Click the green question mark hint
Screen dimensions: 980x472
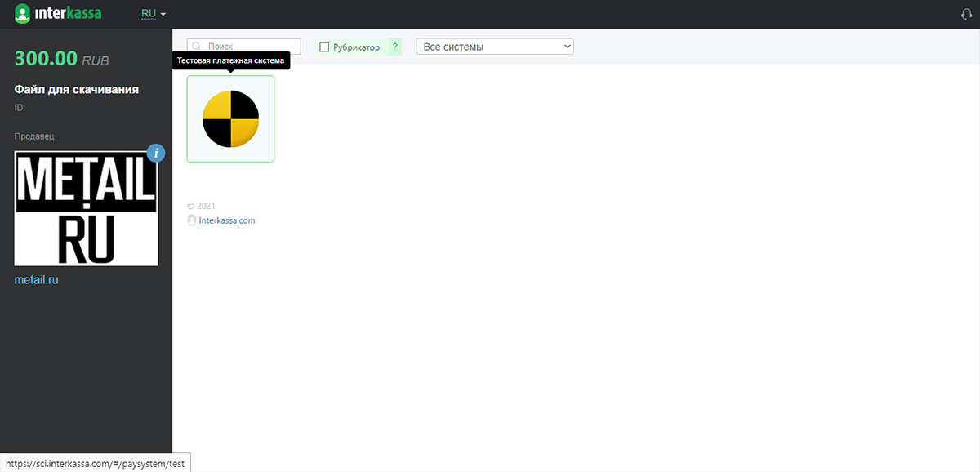394,47
